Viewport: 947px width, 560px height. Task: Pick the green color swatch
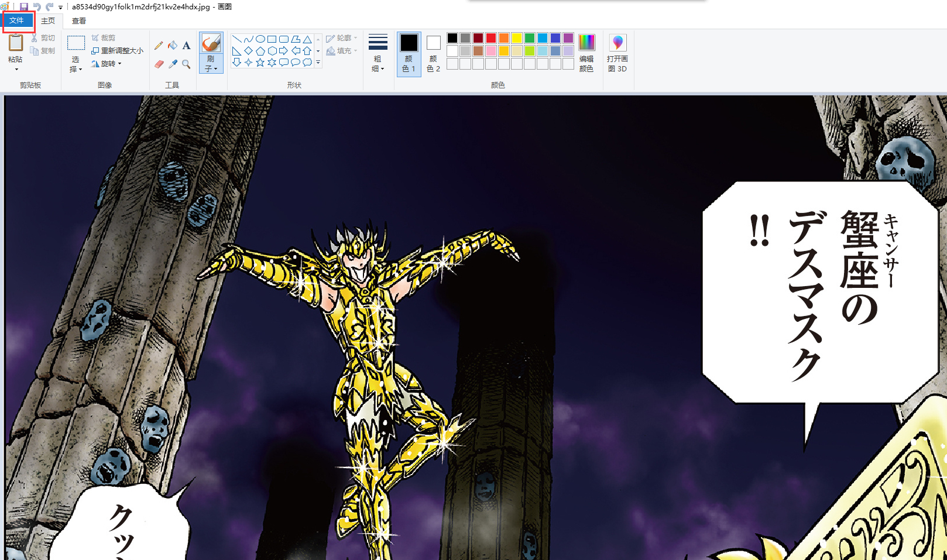click(x=530, y=38)
